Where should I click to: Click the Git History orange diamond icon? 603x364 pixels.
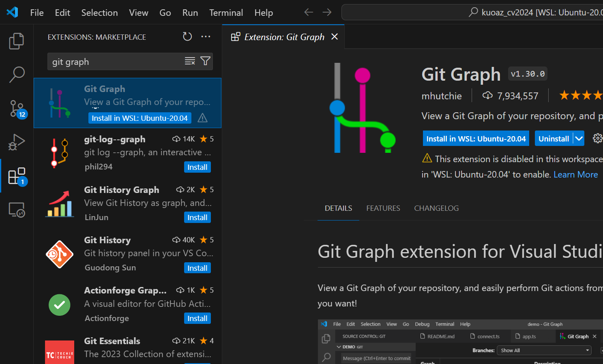click(x=60, y=254)
